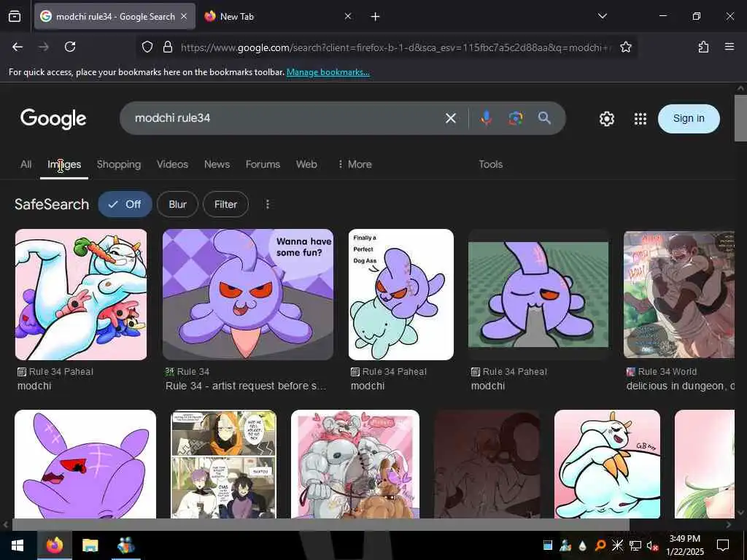Viewport: 747px width, 560px height.
Task: Open the Windows Start menu
Action: (x=18, y=545)
